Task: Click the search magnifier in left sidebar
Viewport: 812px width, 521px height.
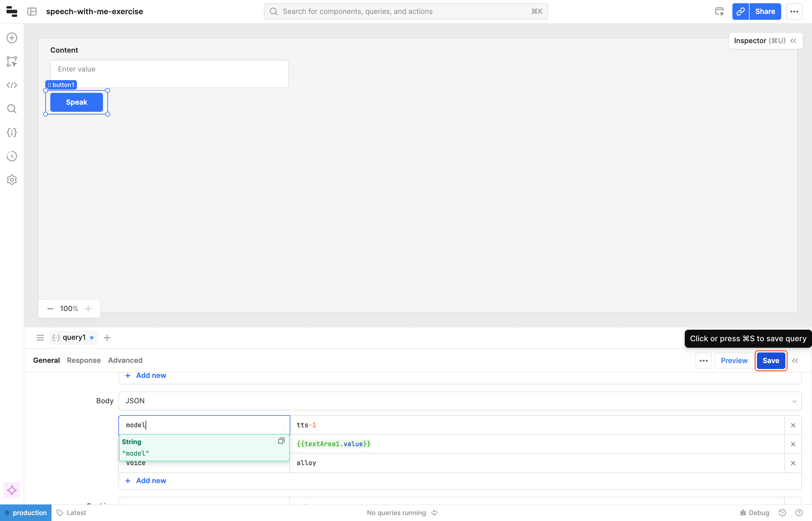Action: pyautogui.click(x=12, y=109)
